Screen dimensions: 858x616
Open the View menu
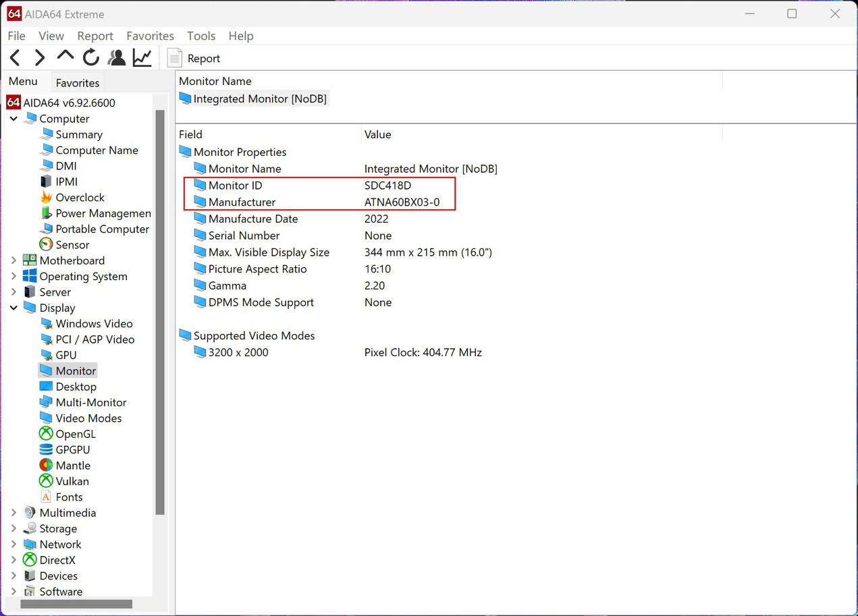pos(51,36)
